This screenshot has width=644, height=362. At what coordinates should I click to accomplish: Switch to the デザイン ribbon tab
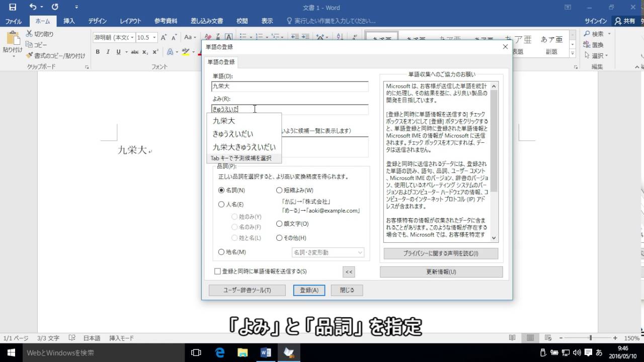click(x=98, y=21)
